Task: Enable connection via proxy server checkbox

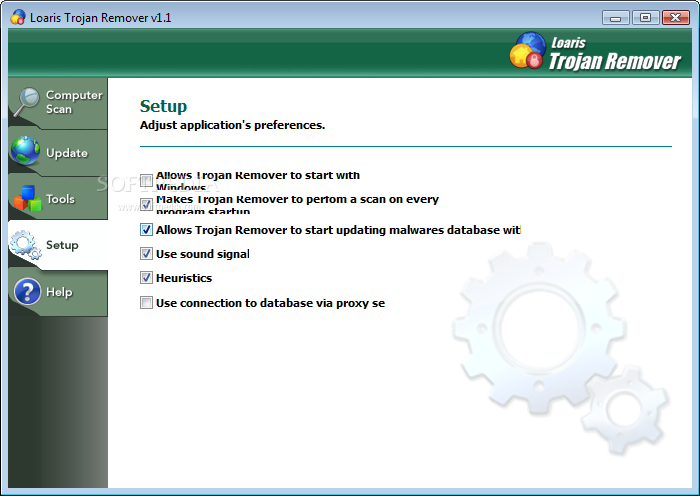Action: point(146,303)
